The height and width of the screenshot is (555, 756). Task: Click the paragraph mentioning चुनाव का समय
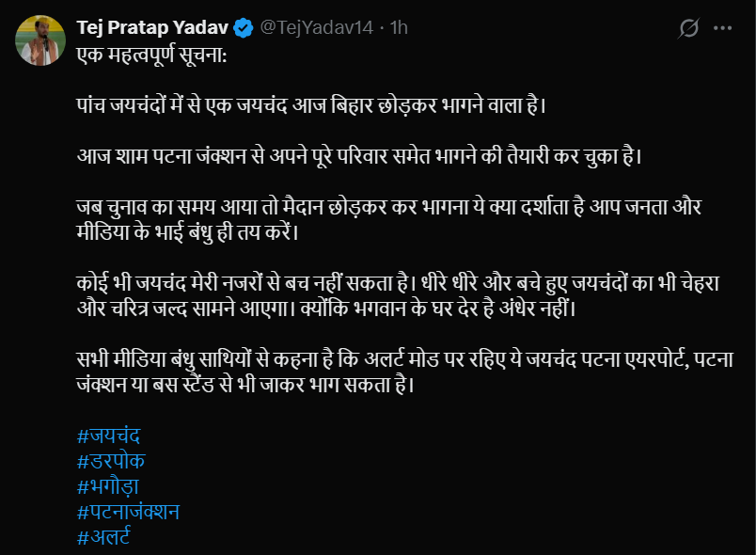[376, 209]
